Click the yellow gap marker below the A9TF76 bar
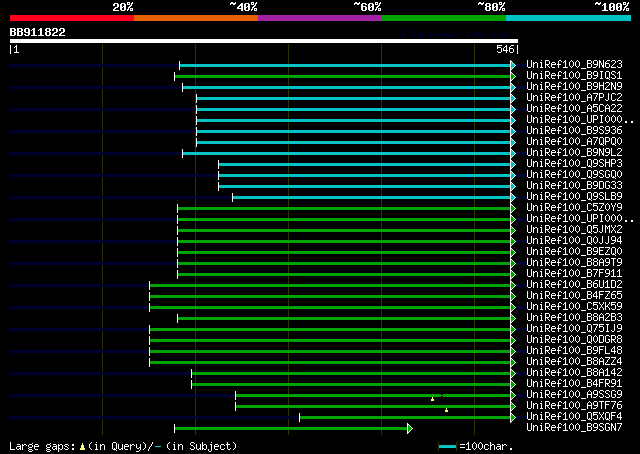Image resolution: width=640 pixels, height=454 pixels. click(x=447, y=410)
